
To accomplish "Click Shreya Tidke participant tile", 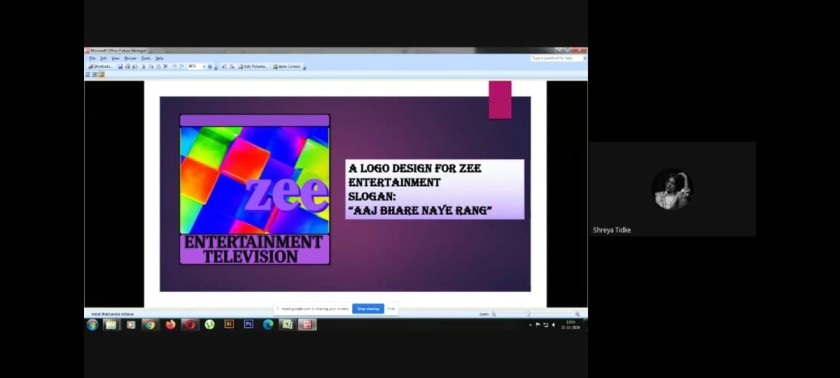I will click(x=672, y=188).
